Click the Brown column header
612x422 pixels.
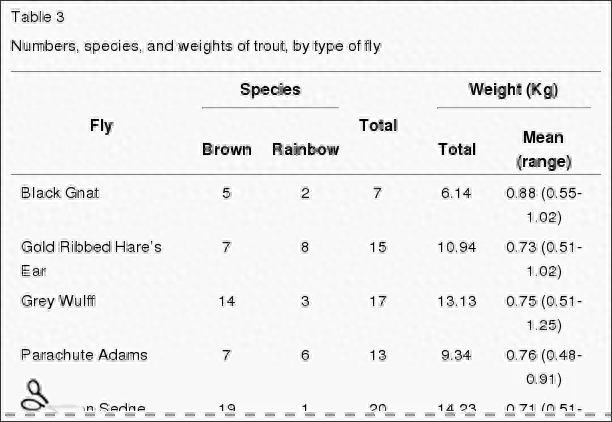[x=226, y=150]
